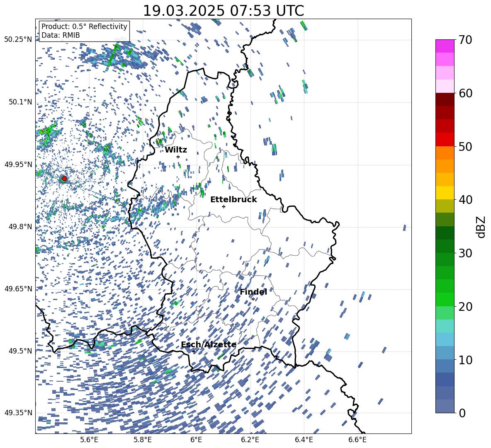Click the Esch/Alzette city label
491x448 pixels.
[209, 345]
